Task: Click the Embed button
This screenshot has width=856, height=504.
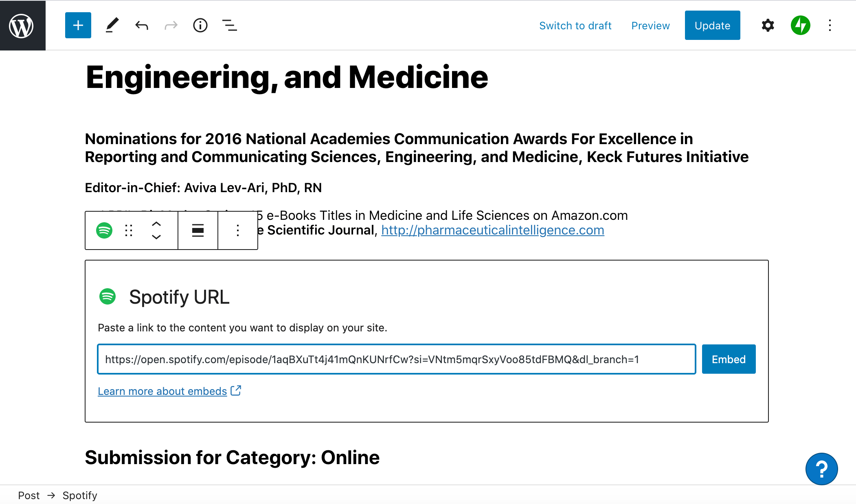Action: coord(729,359)
